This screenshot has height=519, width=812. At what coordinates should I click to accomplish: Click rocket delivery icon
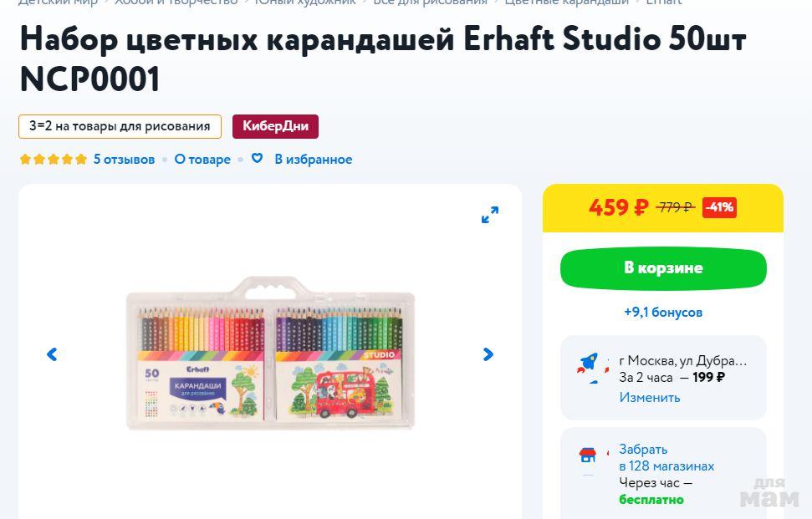coord(590,365)
